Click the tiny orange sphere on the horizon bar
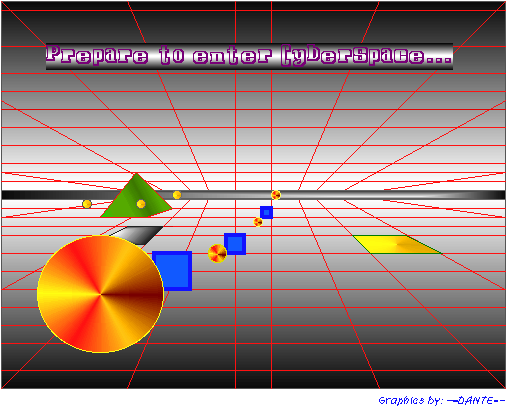 (276, 195)
